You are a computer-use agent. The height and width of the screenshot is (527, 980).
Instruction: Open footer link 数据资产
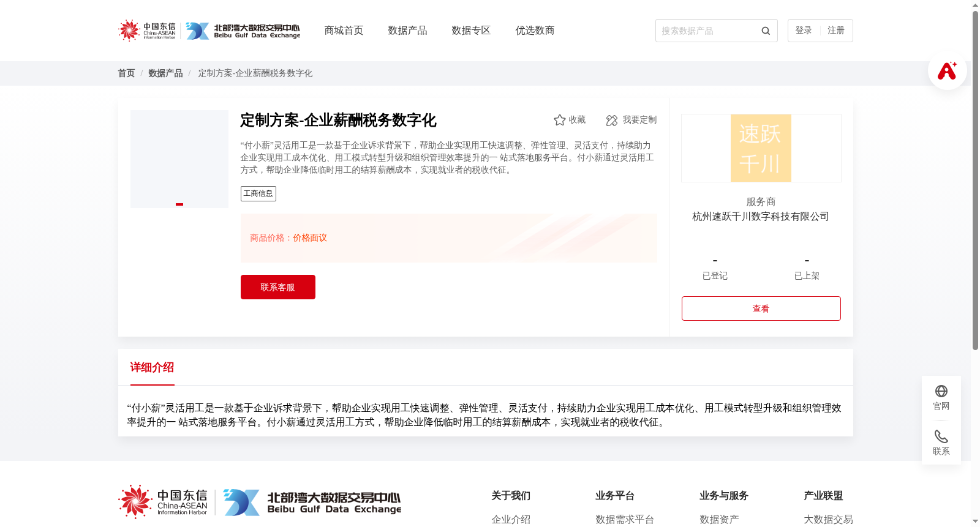pyautogui.click(x=719, y=520)
